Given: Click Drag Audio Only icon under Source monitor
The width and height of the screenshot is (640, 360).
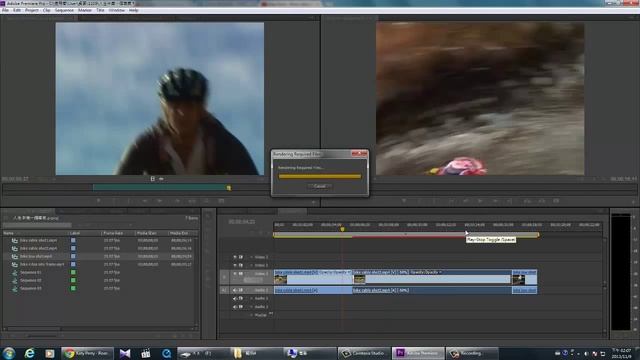Looking at the screenshot, I should coord(161,179).
